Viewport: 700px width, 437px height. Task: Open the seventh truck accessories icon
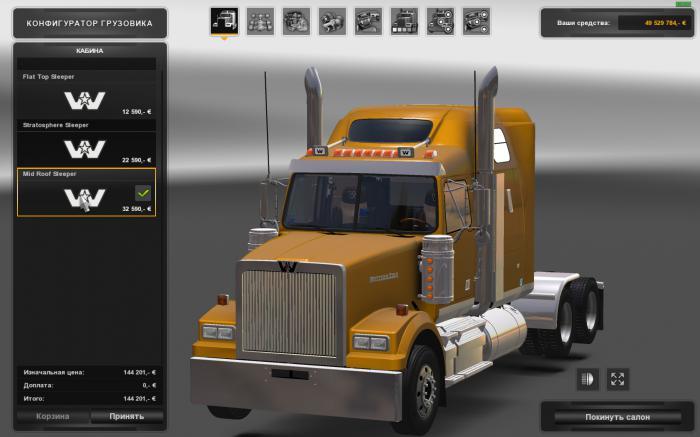coord(440,20)
